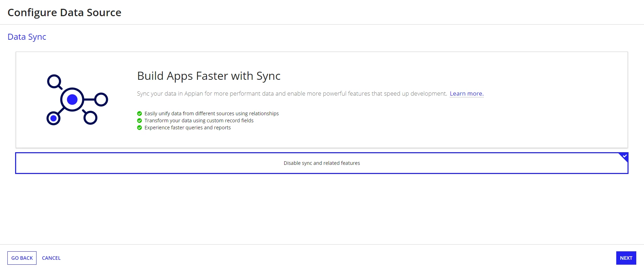Click green check beside 'Transform your data'

pyautogui.click(x=139, y=121)
